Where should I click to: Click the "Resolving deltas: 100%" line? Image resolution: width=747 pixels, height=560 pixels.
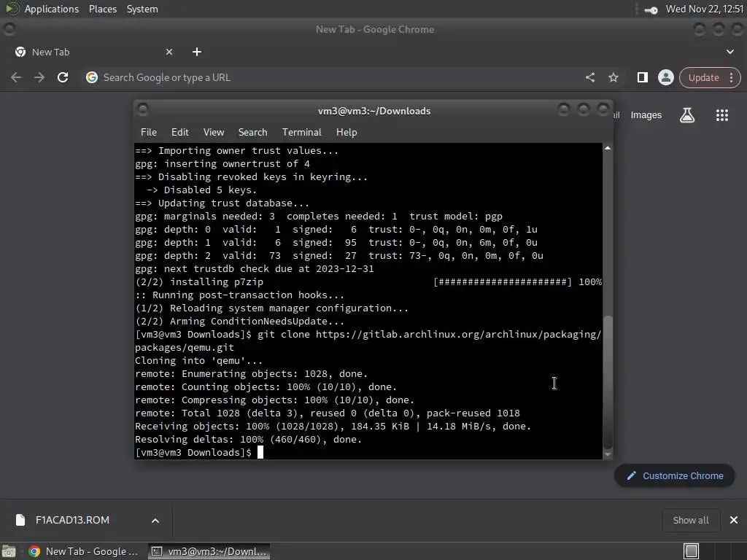click(248, 439)
